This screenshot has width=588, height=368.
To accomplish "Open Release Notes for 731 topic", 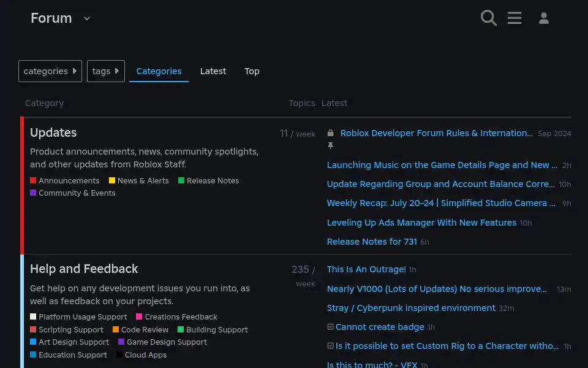I will [372, 242].
